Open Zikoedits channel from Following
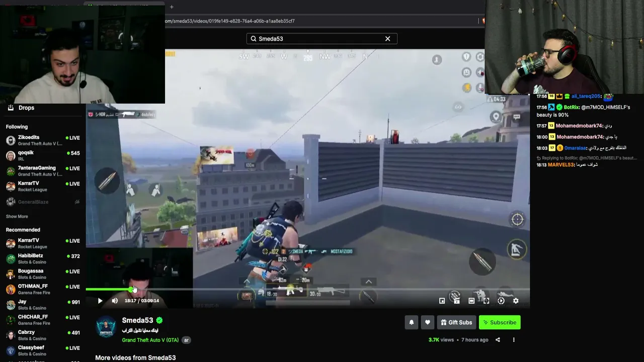 click(43, 140)
